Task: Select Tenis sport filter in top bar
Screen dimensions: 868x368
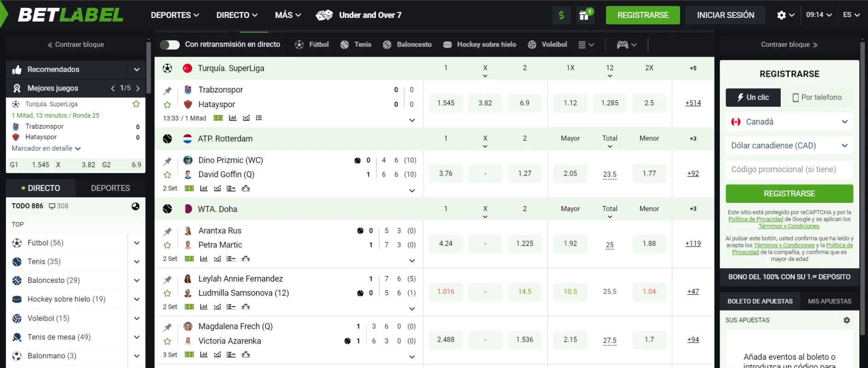Action: pyautogui.click(x=355, y=45)
